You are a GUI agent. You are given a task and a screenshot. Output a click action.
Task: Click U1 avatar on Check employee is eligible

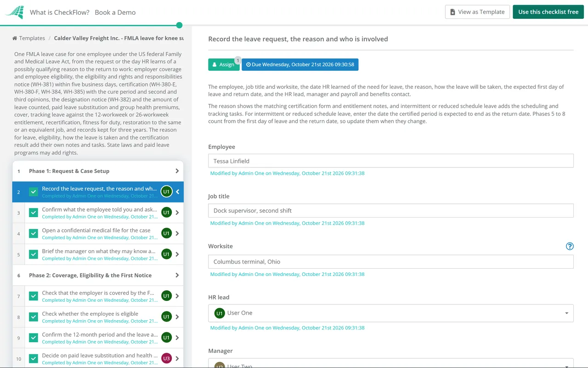point(166,316)
